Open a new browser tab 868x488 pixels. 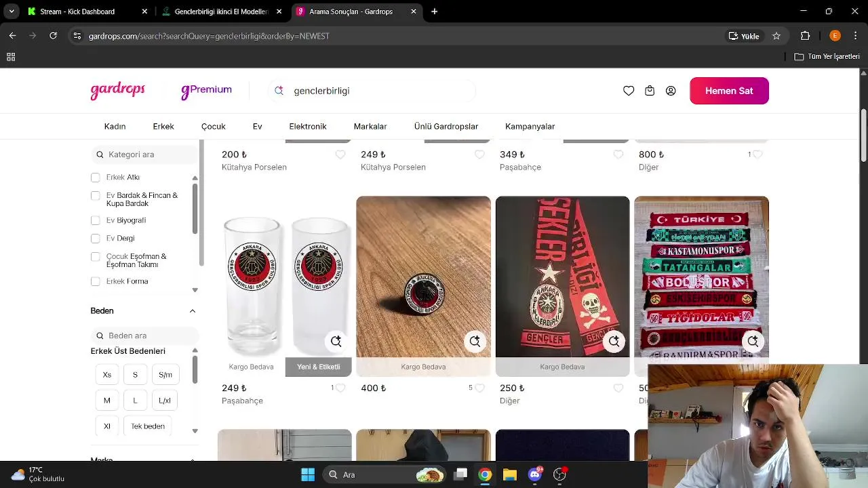pyautogui.click(x=435, y=12)
